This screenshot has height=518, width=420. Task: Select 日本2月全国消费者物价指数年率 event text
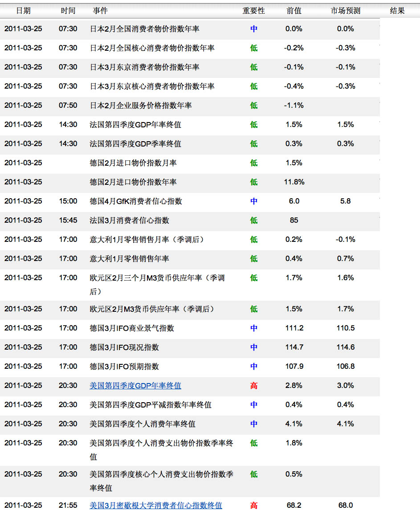(x=144, y=29)
